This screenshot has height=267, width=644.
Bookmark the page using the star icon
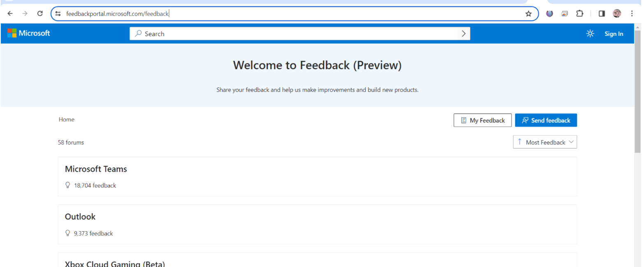tap(528, 13)
